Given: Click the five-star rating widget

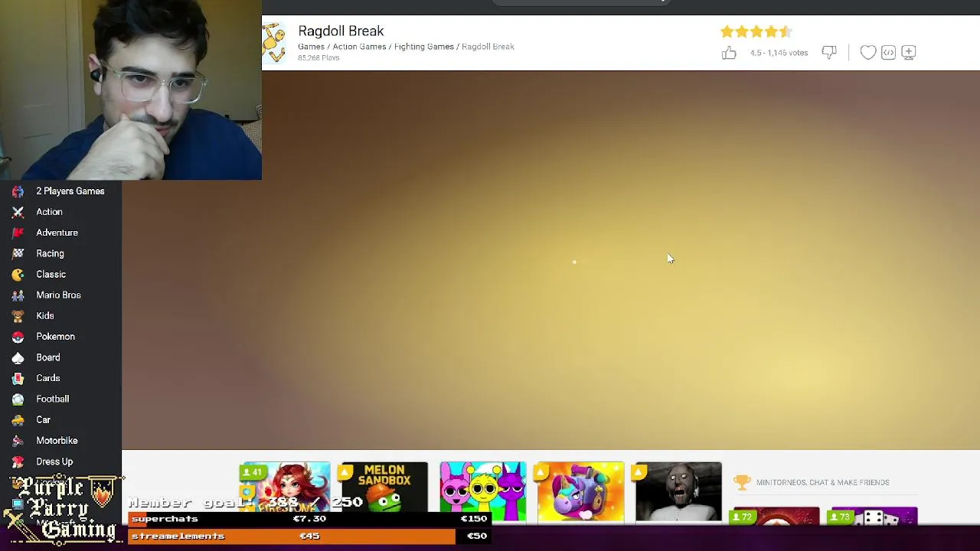Looking at the screenshot, I should tap(756, 31).
